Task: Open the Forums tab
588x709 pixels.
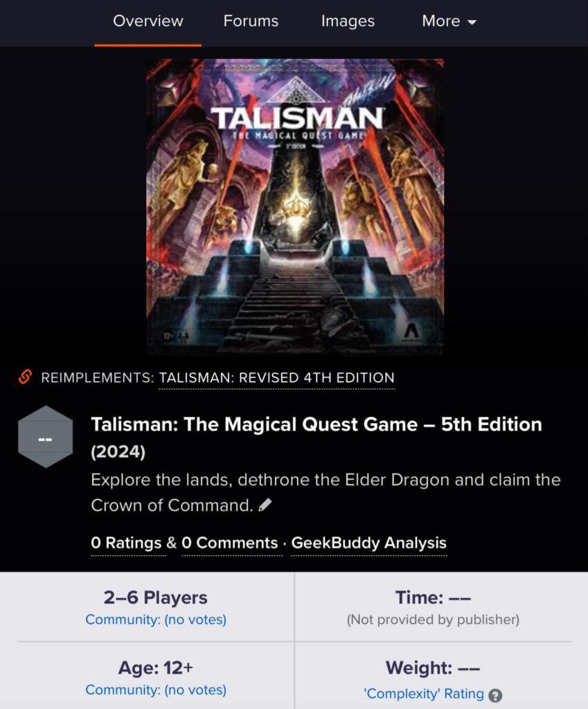Action: pos(251,21)
